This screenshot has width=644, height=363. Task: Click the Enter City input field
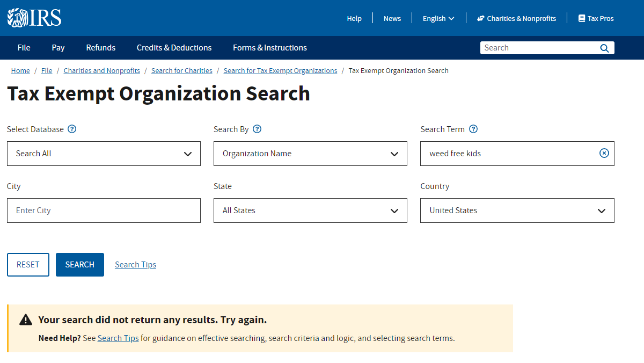[x=104, y=210]
